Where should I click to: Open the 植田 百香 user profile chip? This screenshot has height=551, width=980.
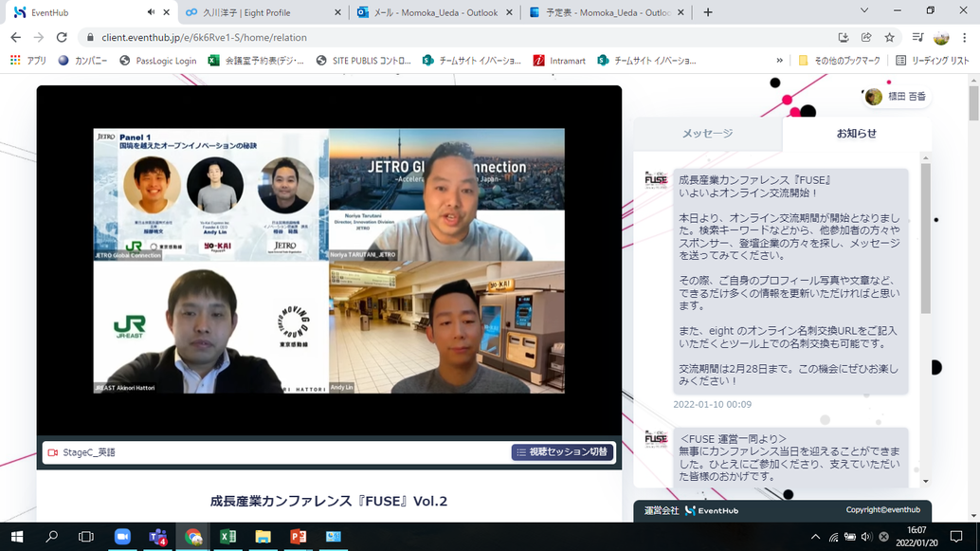[897, 97]
